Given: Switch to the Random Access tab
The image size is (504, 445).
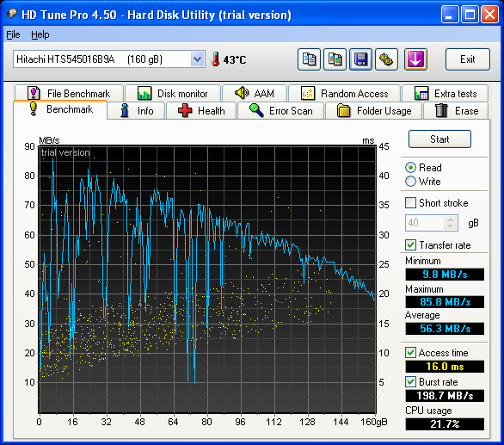Looking at the screenshot, I should tap(345, 93).
